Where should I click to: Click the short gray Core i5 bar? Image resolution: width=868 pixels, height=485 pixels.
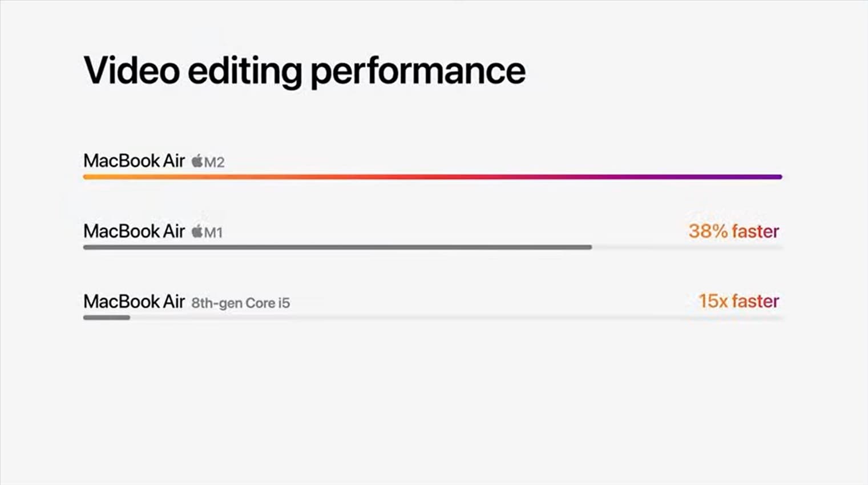coord(107,318)
